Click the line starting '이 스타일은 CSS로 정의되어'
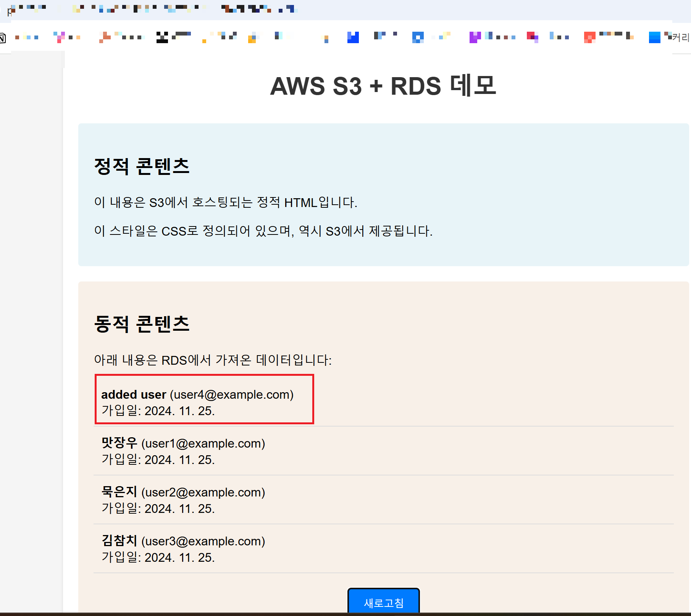Image resolution: width=691 pixels, height=616 pixels. coord(263,231)
